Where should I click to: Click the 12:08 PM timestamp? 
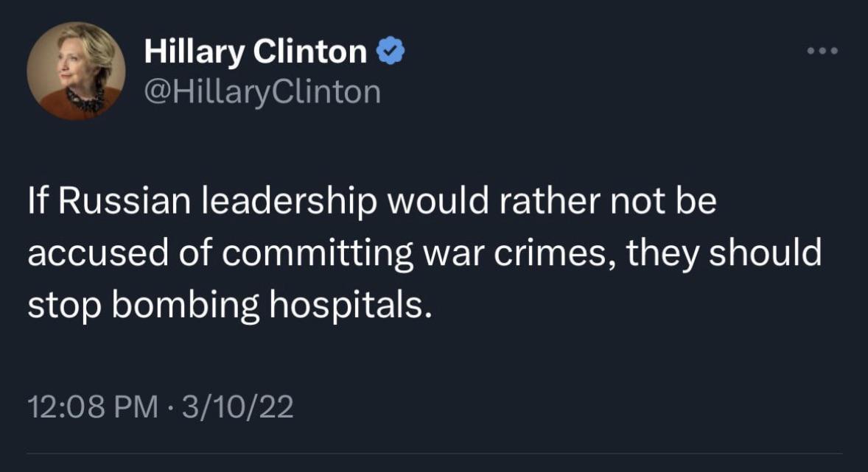coord(91,406)
